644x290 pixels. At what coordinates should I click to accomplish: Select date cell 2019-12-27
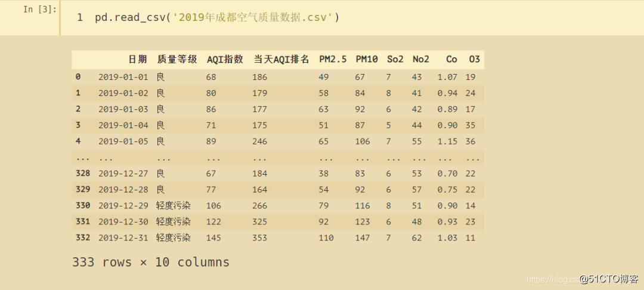[x=123, y=173]
